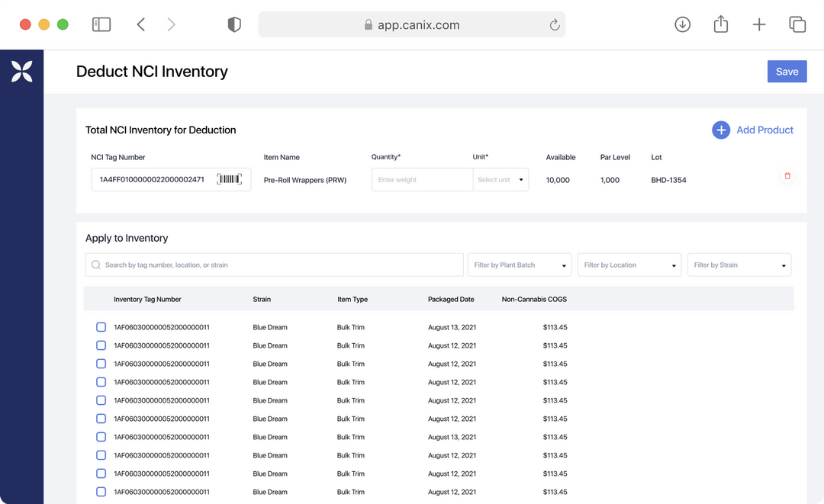This screenshot has width=824, height=504.
Task: Click the Canix logo in the sidebar
Action: [x=21, y=71]
